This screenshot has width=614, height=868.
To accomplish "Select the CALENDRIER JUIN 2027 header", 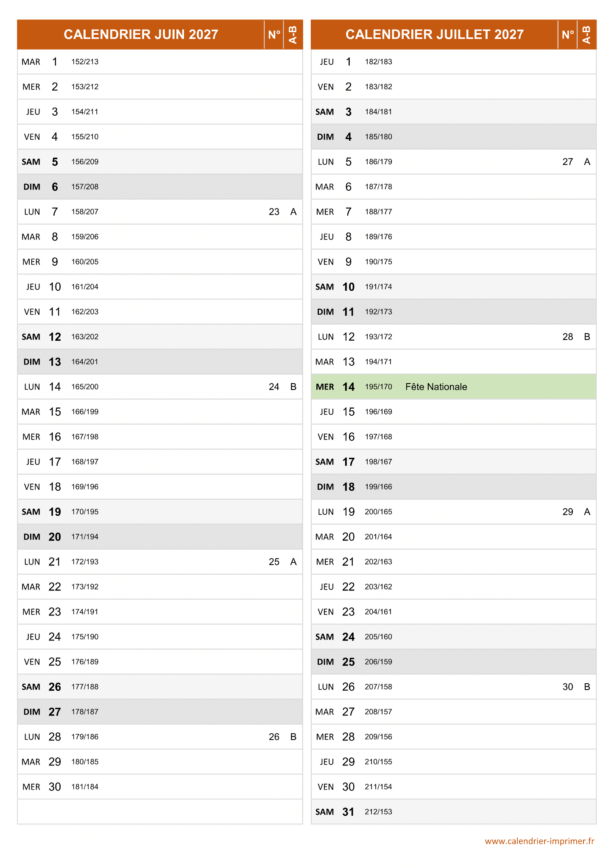I will pos(141,34).
